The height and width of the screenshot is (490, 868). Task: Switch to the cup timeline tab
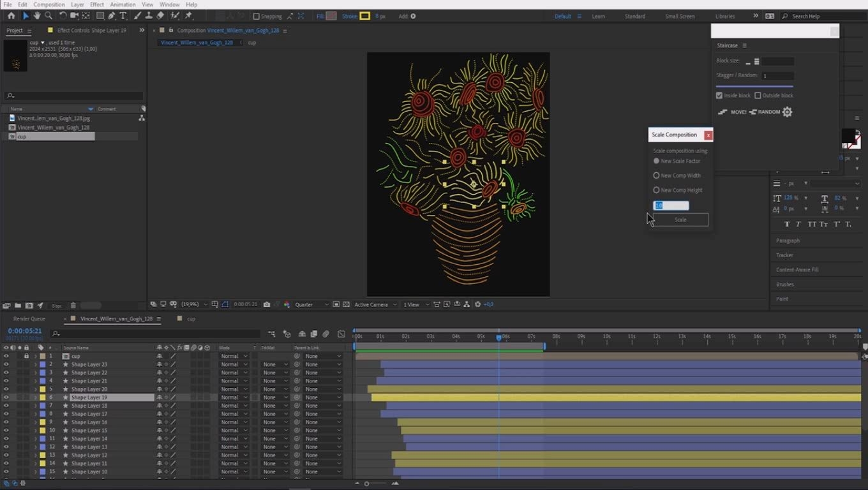tap(191, 319)
